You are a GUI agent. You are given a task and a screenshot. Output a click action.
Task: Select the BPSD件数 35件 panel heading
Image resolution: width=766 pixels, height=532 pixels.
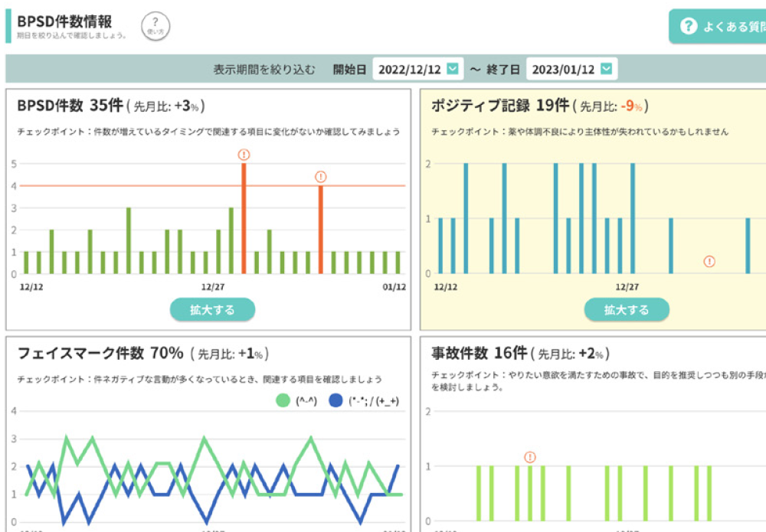[70, 106]
